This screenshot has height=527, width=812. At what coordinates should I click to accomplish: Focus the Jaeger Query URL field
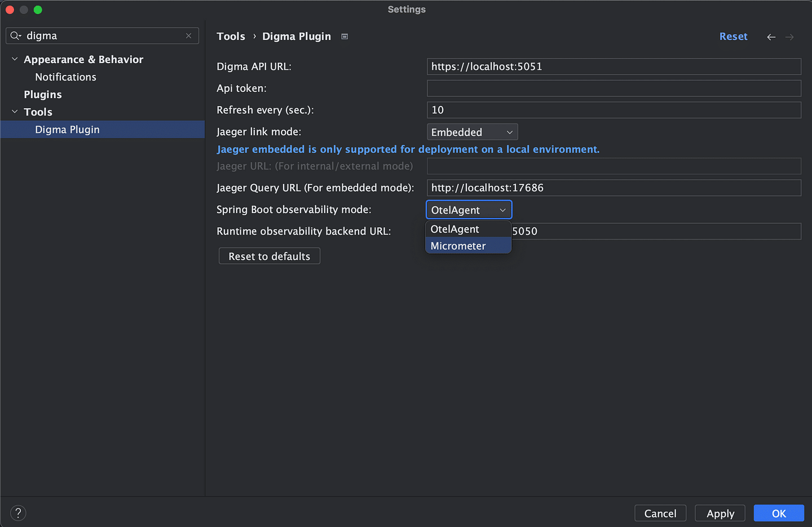[614, 188]
